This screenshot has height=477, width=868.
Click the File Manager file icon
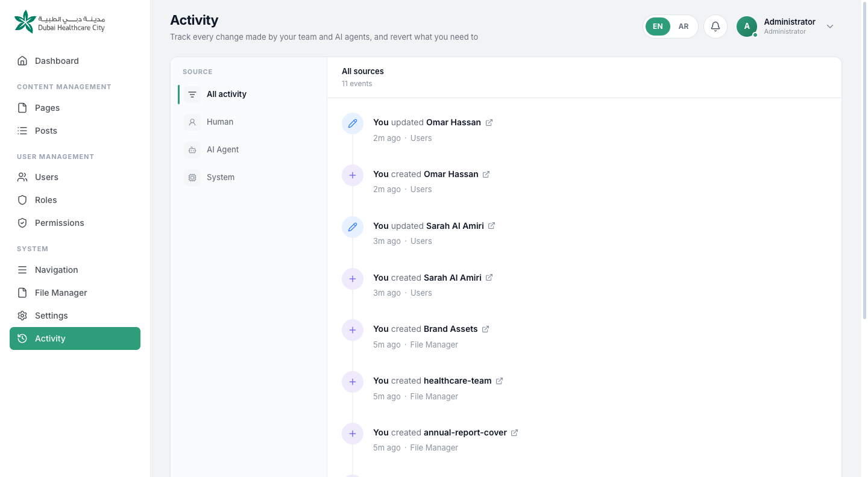22,293
